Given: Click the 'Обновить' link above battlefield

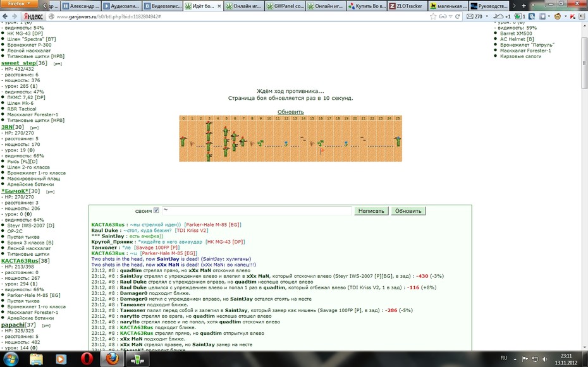Looking at the screenshot, I should (291, 112).
